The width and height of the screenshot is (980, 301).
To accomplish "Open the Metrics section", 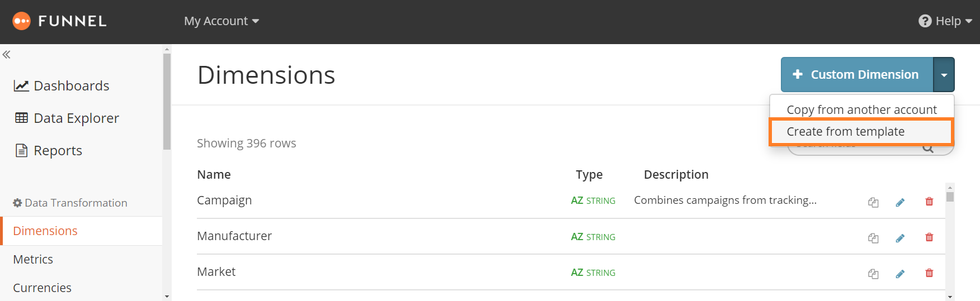I will pos(33,259).
